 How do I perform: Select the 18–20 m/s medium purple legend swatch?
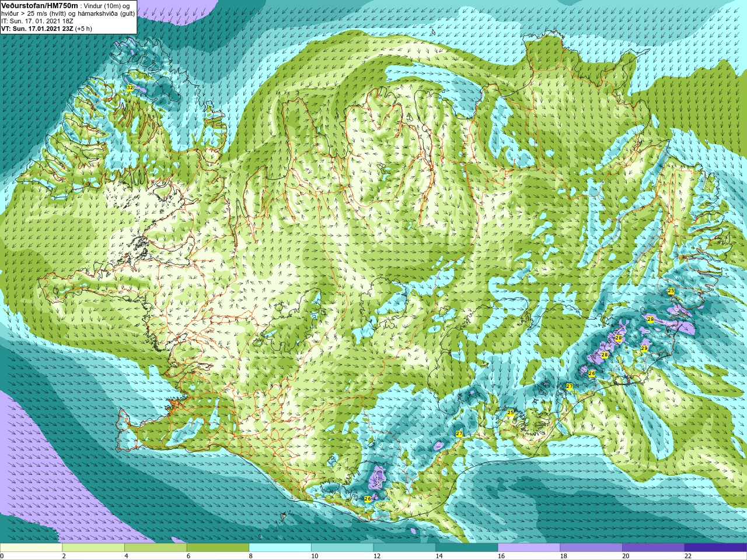(591, 548)
